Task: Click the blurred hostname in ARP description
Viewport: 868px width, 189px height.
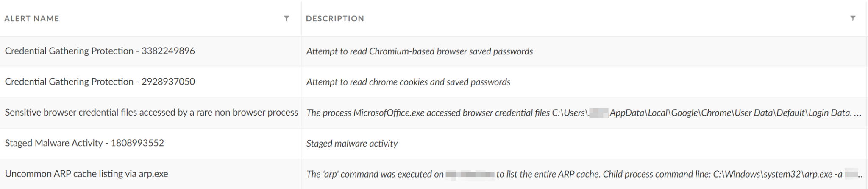Action: click(470, 174)
